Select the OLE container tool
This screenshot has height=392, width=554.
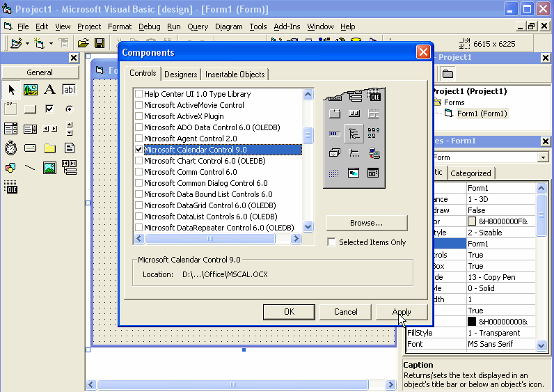click(x=11, y=187)
